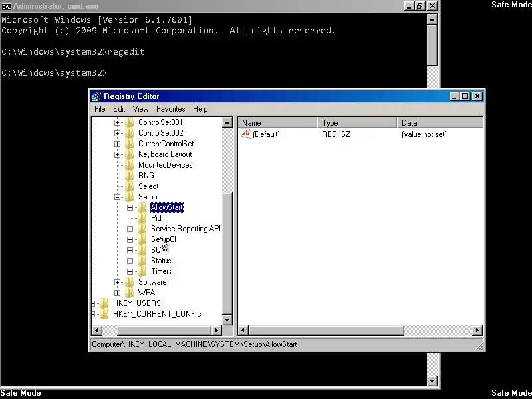Click the ControlSet002 folder icon
This screenshot has width=532, height=399.
(x=129, y=133)
